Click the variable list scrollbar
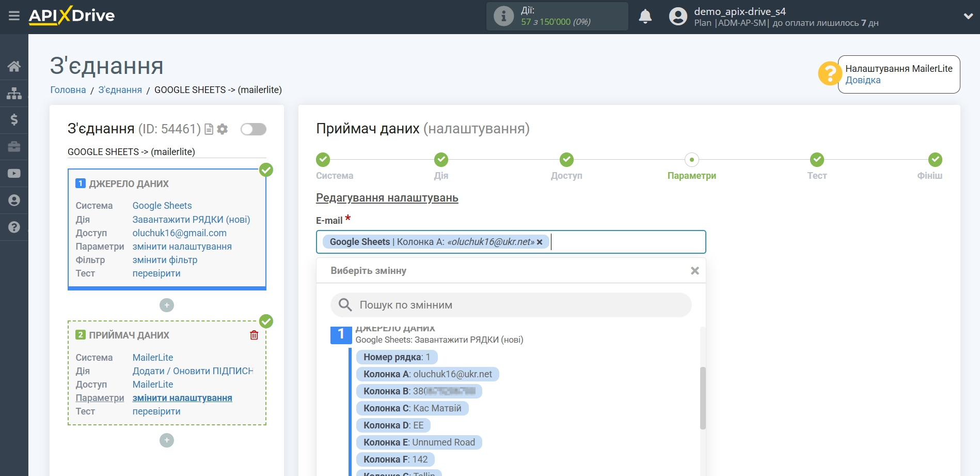The width and height of the screenshot is (980, 476). pyautogui.click(x=703, y=398)
